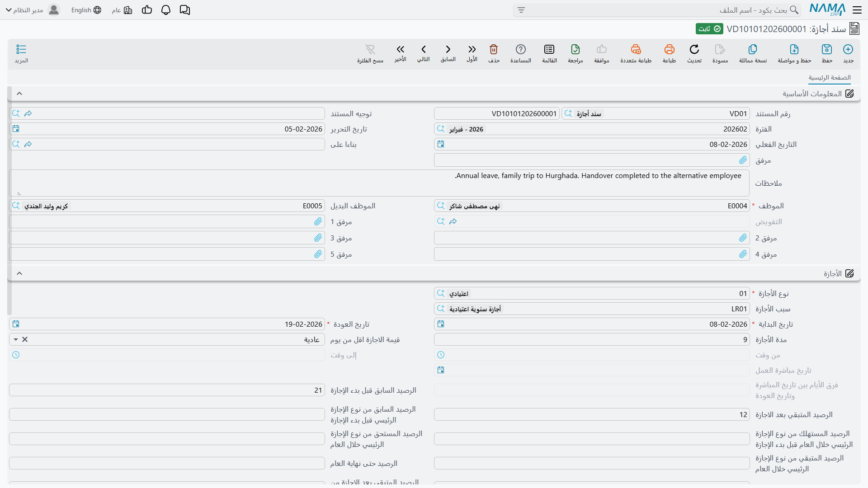This screenshot has width=868, height=488.
Task: Switch language to English
Action: point(86,10)
